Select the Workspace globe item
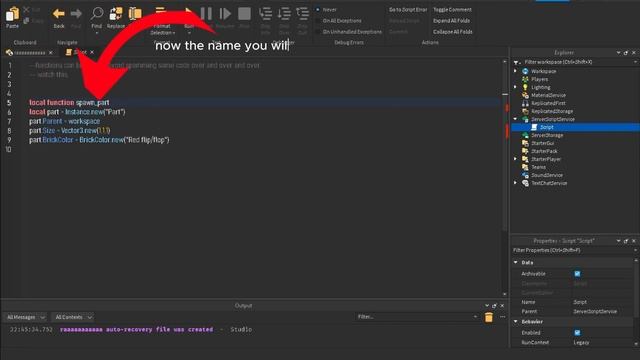The height and width of the screenshot is (360, 640). [x=543, y=71]
